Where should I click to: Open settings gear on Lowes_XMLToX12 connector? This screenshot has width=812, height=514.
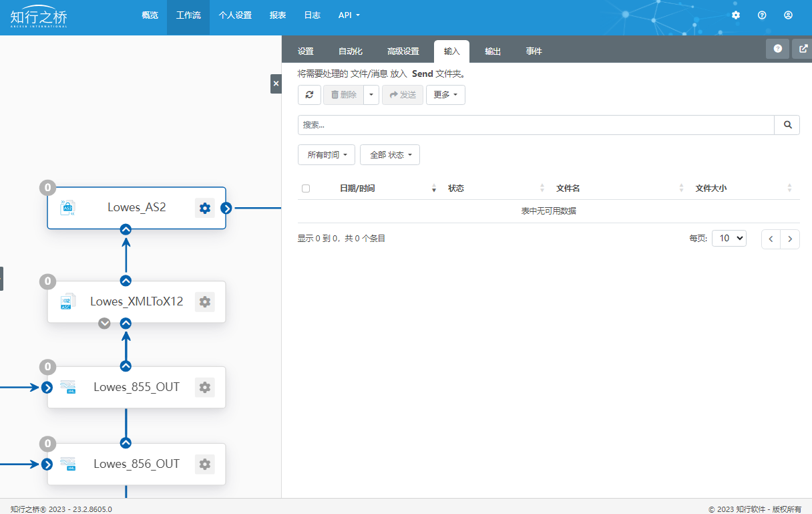tap(205, 301)
